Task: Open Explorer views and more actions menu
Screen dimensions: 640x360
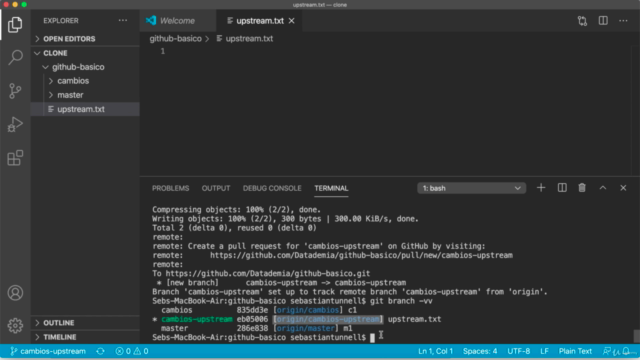Action: [x=122, y=20]
